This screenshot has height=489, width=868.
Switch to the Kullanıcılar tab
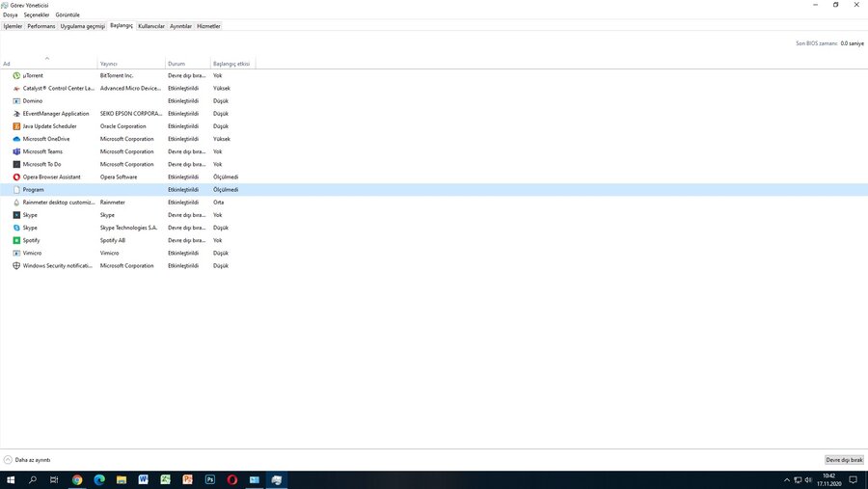pos(151,26)
